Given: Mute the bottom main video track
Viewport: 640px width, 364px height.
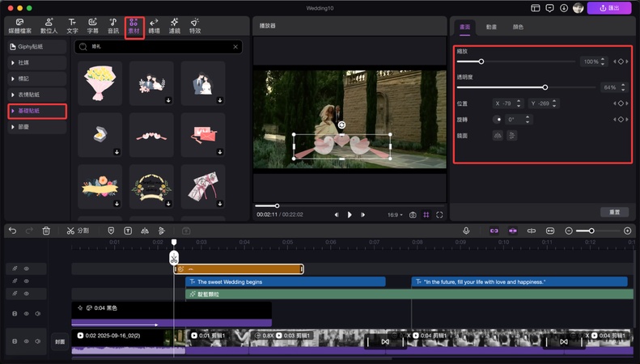Looking at the screenshot, I should [37, 342].
